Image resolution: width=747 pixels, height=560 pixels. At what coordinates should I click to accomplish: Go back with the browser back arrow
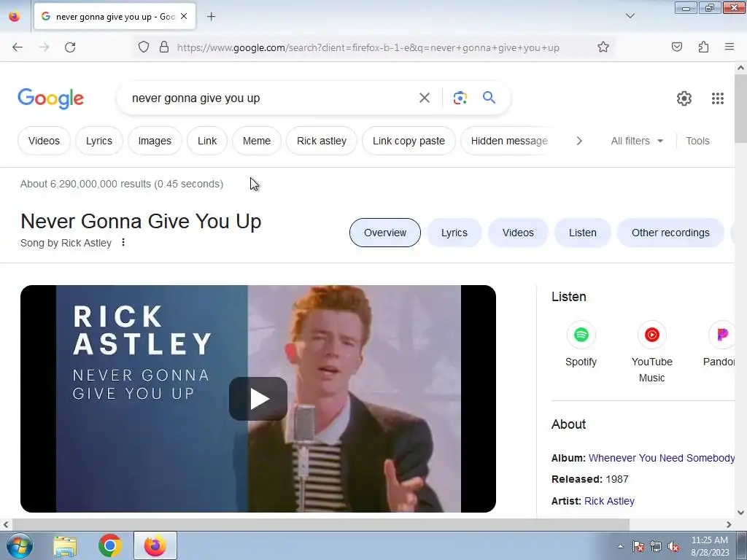click(18, 47)
